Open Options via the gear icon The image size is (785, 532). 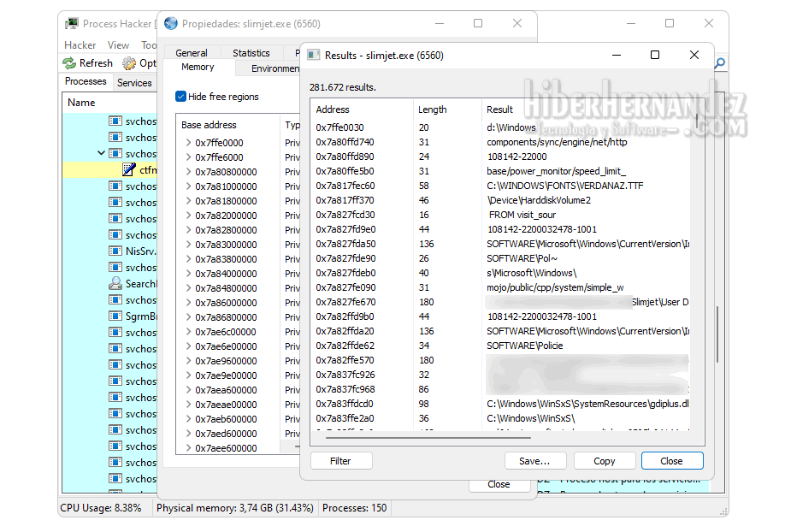pyautogui.click(x=129, y=63)
